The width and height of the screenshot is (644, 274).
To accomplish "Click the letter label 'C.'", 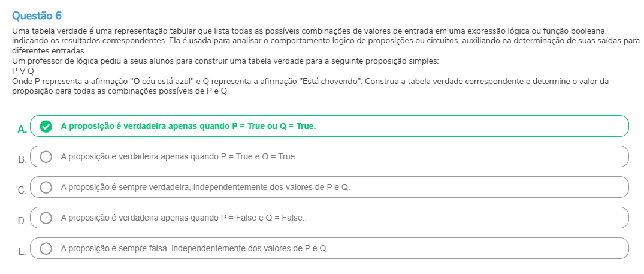I will pos(23,191).
